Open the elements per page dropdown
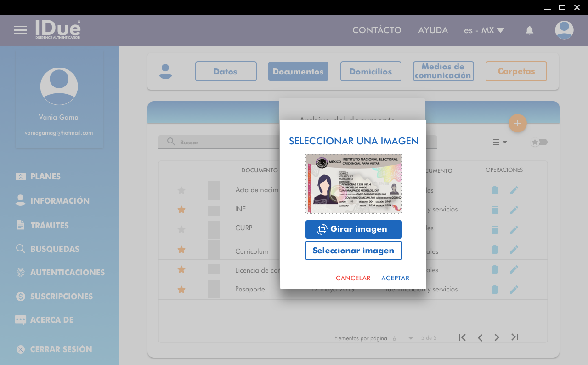 [x=402, y=338]
